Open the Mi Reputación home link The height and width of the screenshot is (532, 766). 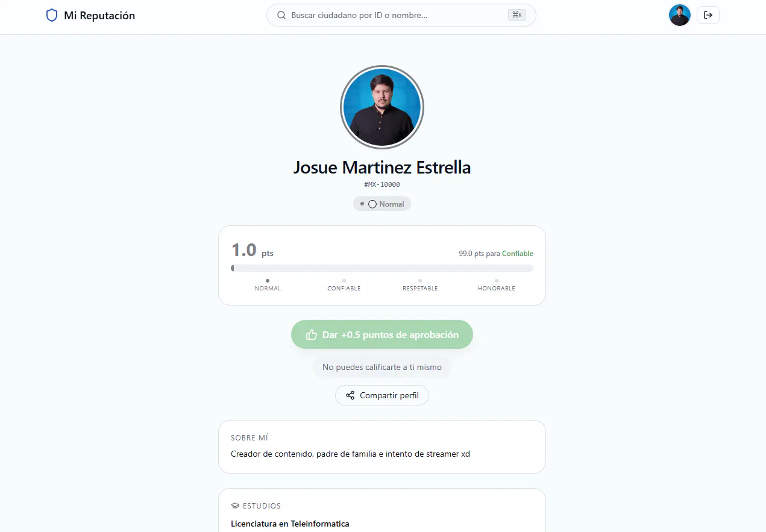tap(90, 16)
